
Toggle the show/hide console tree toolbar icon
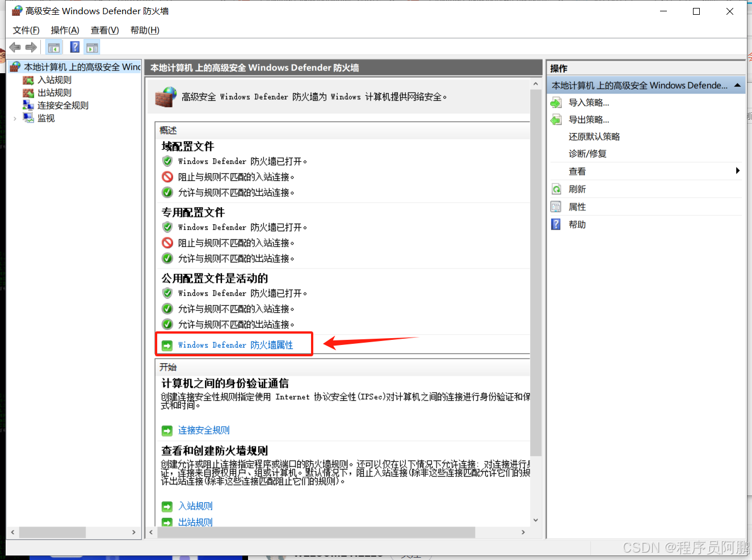[x=54, y=47]
